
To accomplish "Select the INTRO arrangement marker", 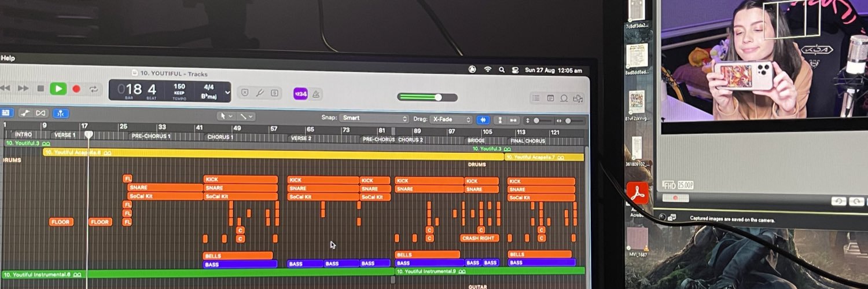I will [x=23, y=134].
